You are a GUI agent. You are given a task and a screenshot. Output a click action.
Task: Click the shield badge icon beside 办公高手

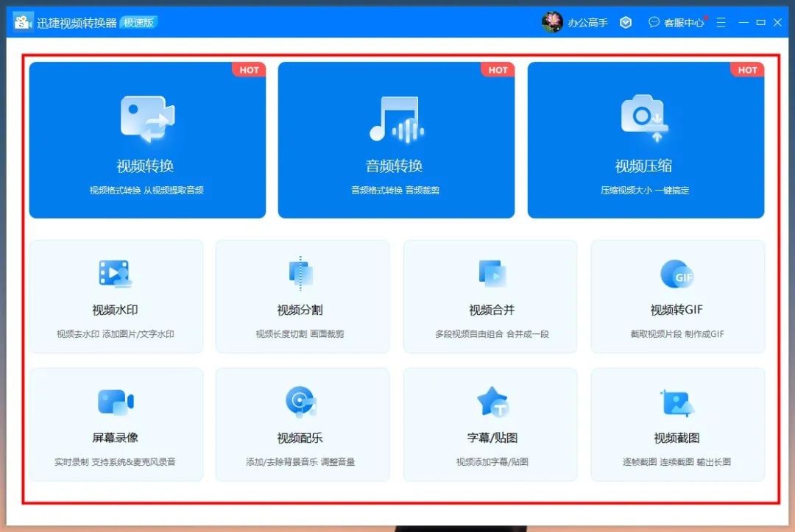[626, 22]
